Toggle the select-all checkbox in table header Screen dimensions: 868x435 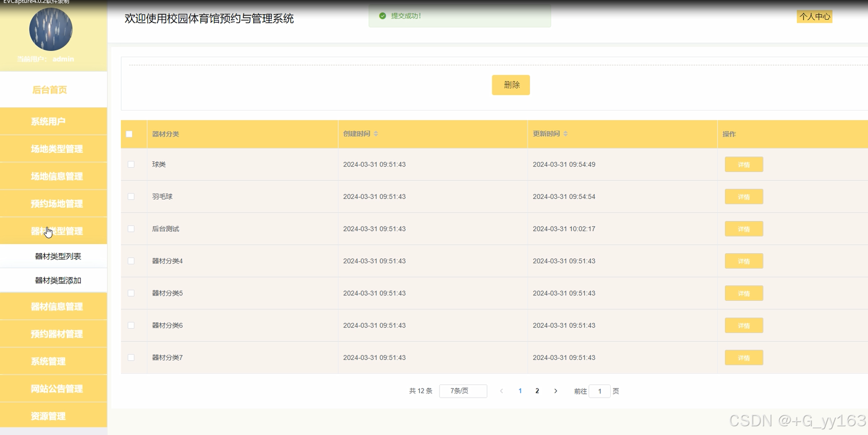coord(129,134)
